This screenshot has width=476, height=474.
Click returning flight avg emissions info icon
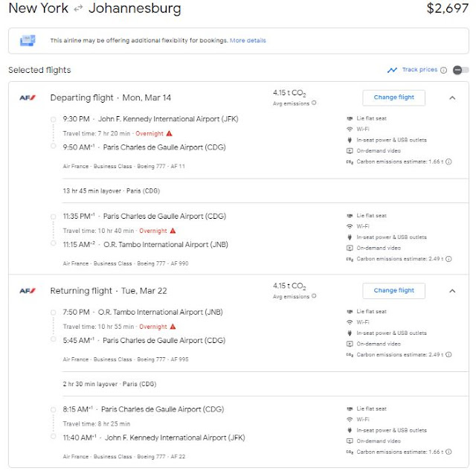314,296
